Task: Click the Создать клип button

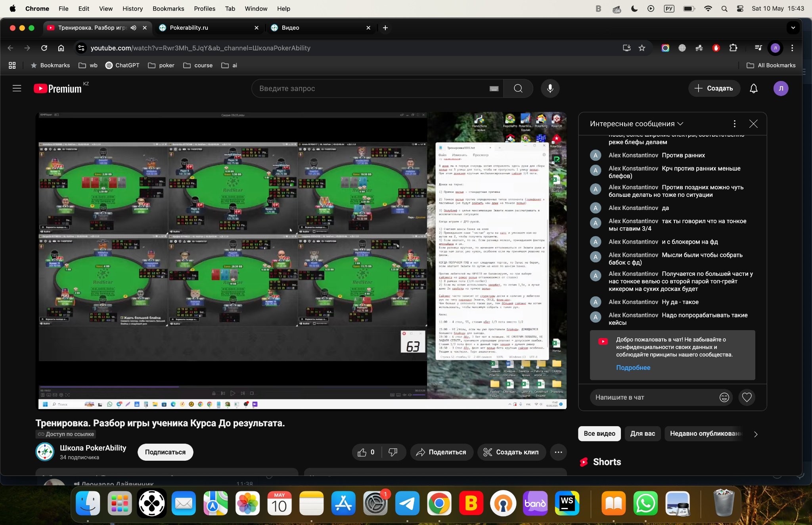Action: [511, 452]
